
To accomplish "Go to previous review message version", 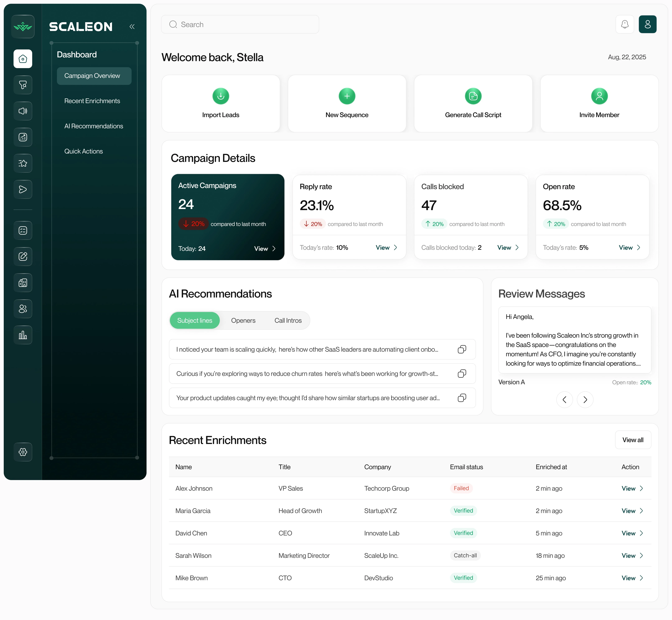I will 564,400.
